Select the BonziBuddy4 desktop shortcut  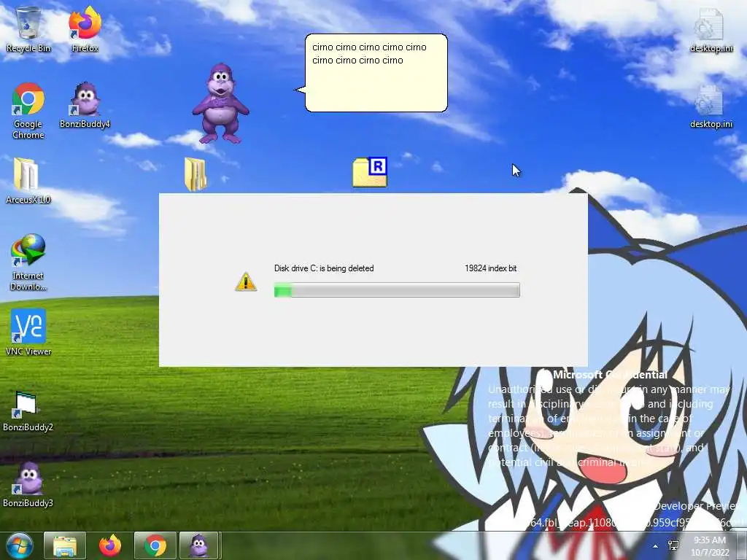[85, 105]
